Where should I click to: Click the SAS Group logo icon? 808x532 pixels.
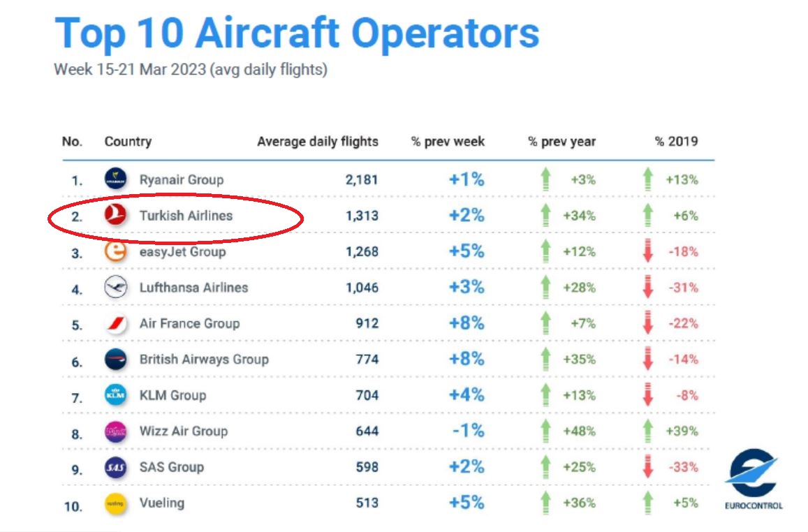[x=115, y=468]
